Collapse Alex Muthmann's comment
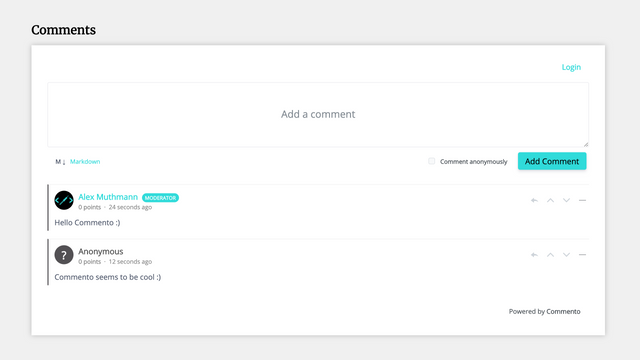This screenshot has height=360, width=640. pyautogui.click(x=582, y=200)
